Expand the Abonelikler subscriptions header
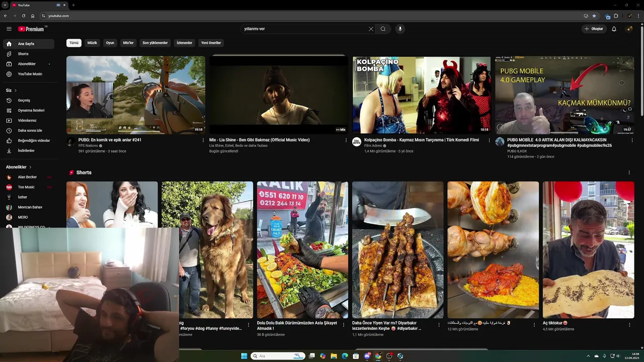 coord(19,167)
